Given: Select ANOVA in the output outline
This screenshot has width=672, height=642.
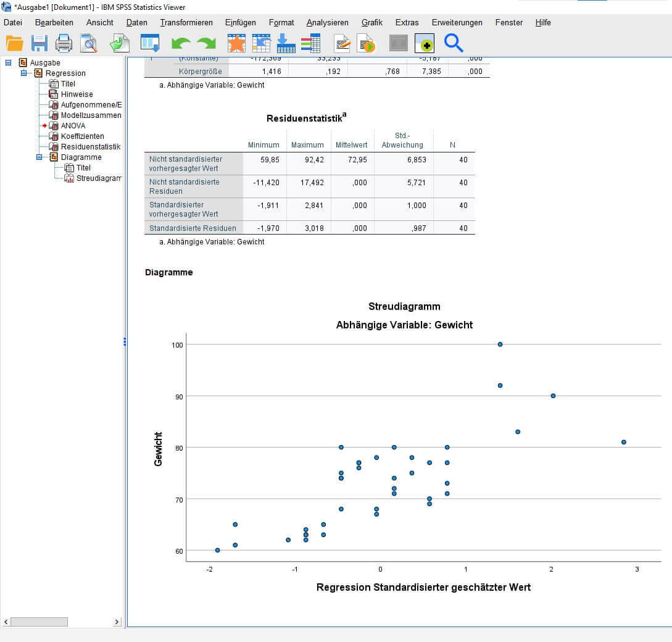Looking at the screenshot, I should (x=72, y=125).
